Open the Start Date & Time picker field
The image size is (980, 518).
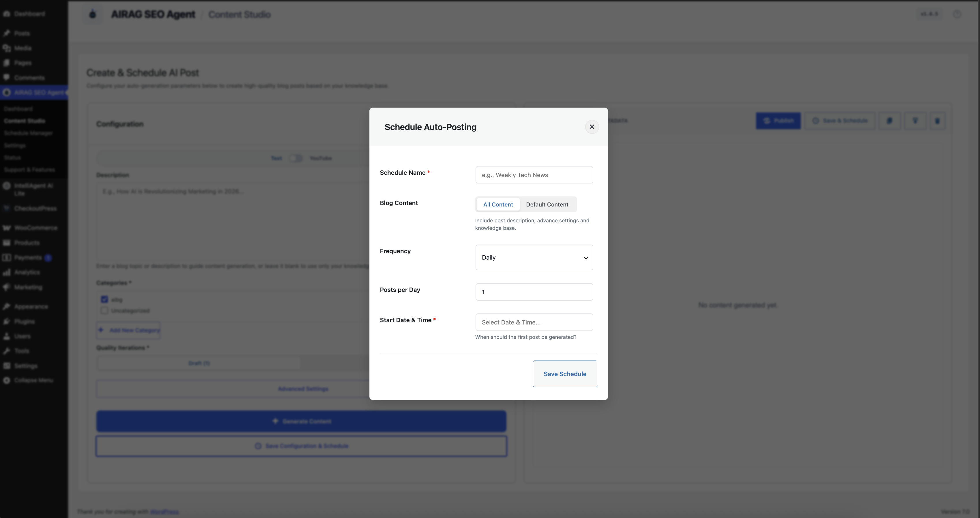(x=534, y=322)
